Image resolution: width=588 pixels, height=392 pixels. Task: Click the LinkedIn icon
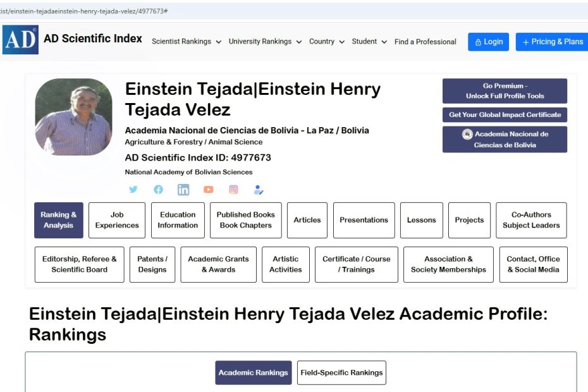[x=183, y=190]
